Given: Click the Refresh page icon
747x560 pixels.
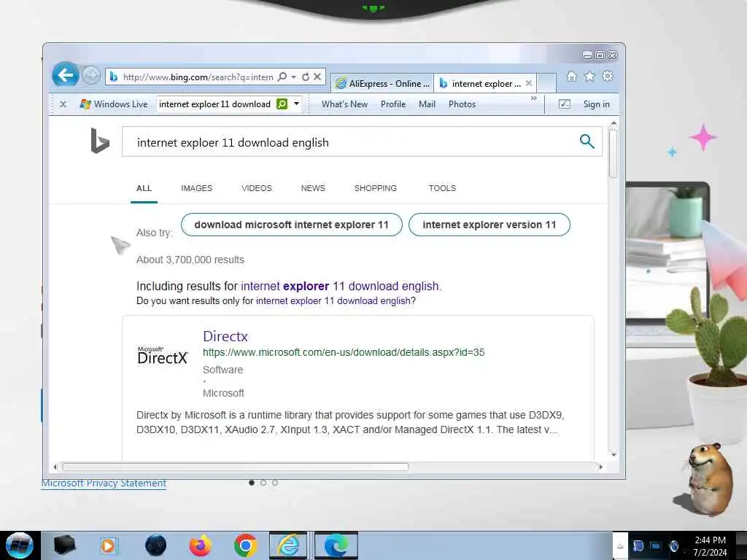Looking at the screenshot, I should (x=306, y=77).
